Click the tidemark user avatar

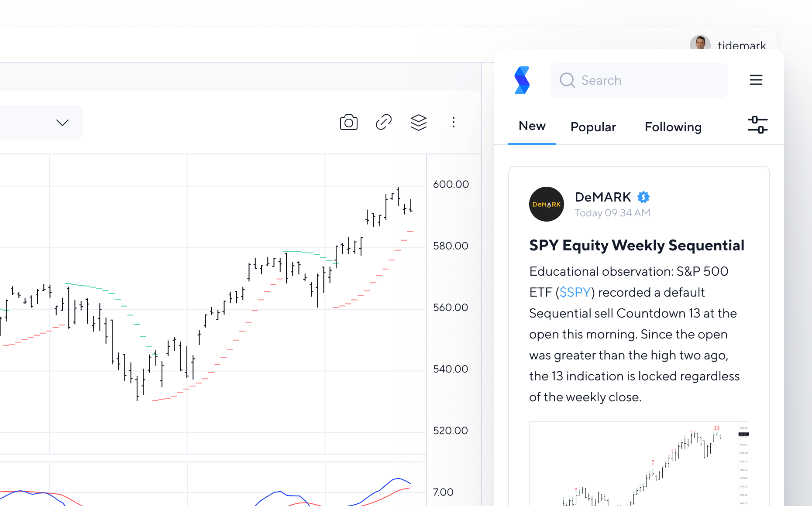[700, 42]
